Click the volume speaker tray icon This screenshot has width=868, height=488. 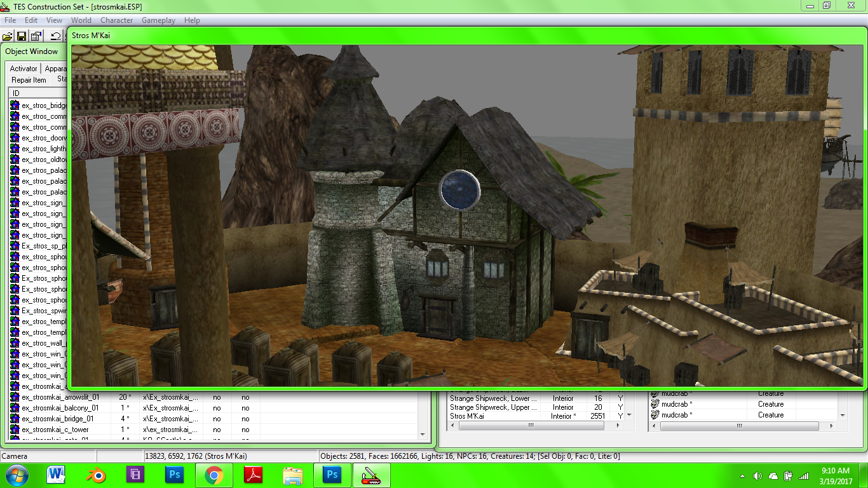click(757, 476)
